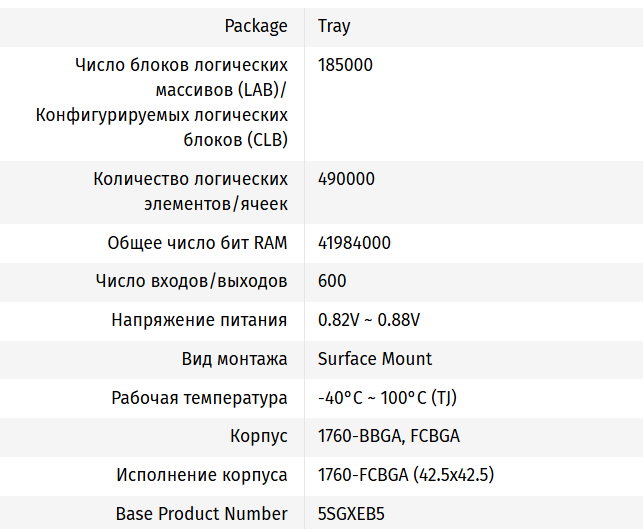Click the "Вид монтажа" label

pos(234,358)
